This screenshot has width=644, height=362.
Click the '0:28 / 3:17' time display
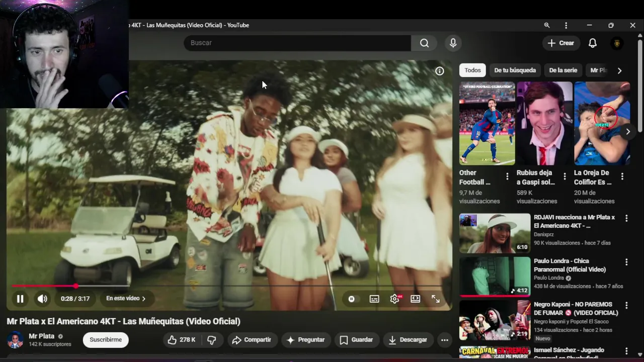click(x=75, y=299)
